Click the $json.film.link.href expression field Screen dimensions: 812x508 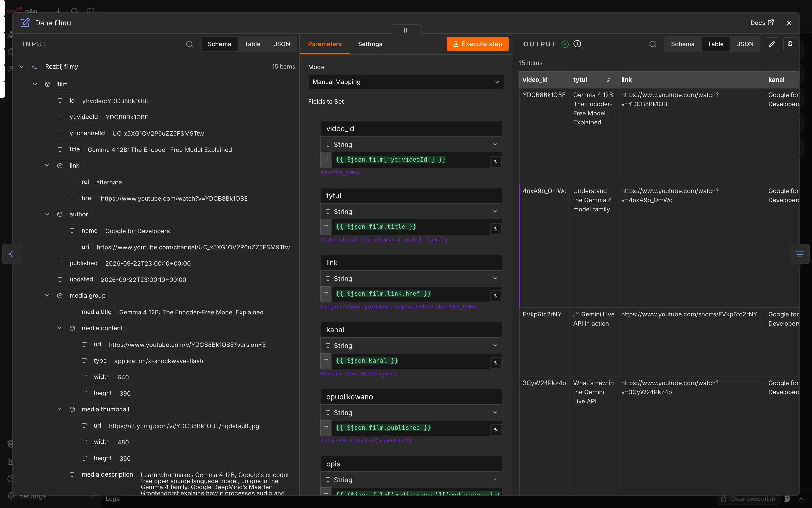(411, 294)
